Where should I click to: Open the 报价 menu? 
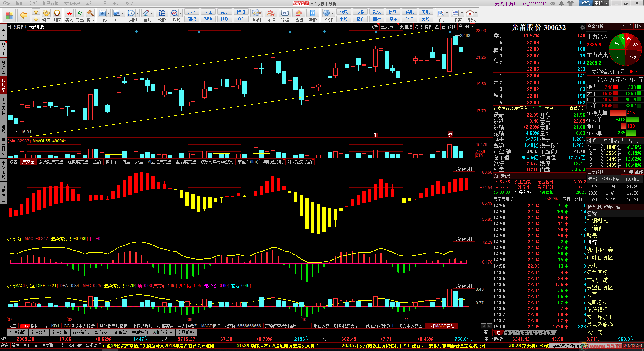20,3
